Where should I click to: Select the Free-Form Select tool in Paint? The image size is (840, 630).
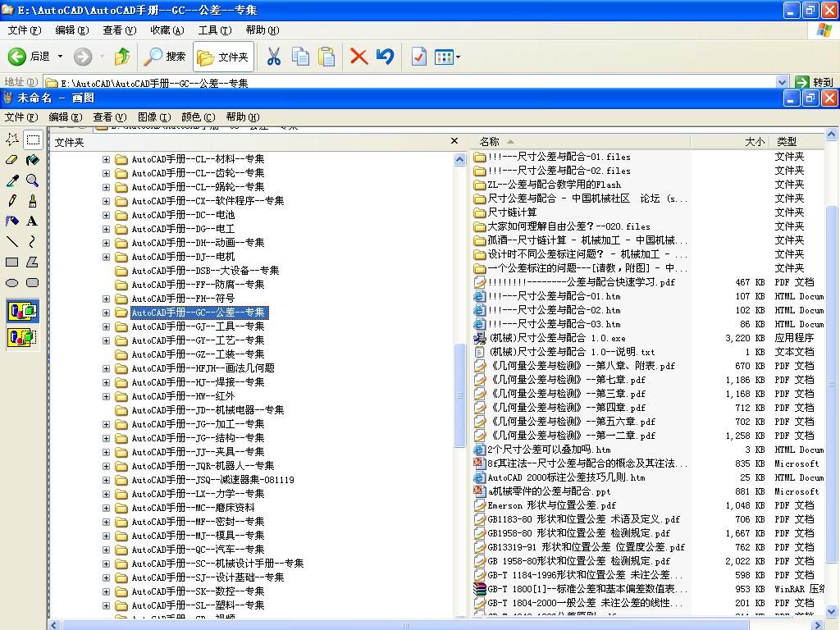[x=12, y=139]
